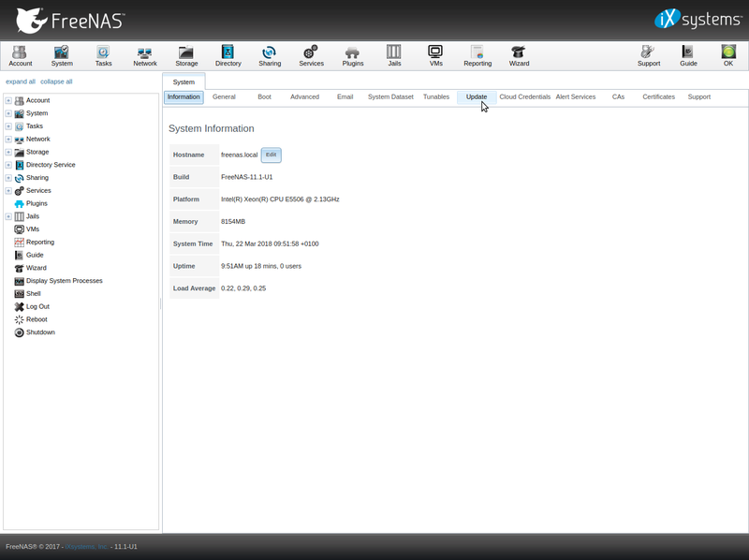
Task: Select the System main tab
Action: 184,81
